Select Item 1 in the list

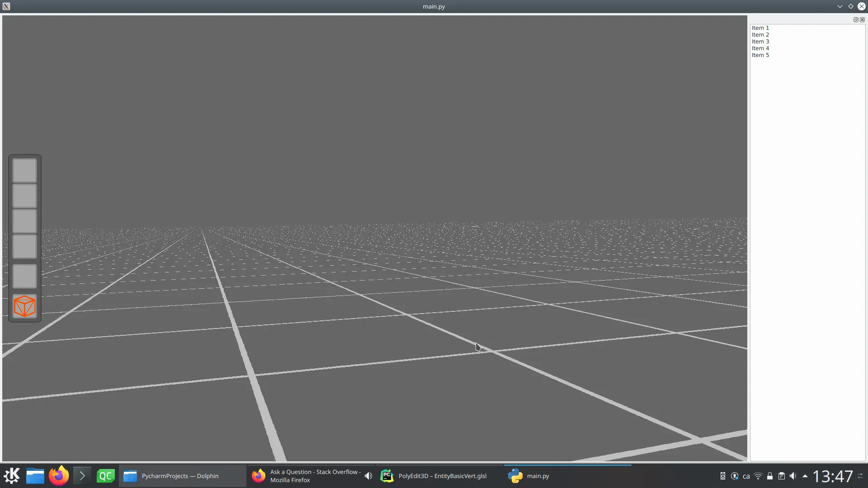[760, 28]
